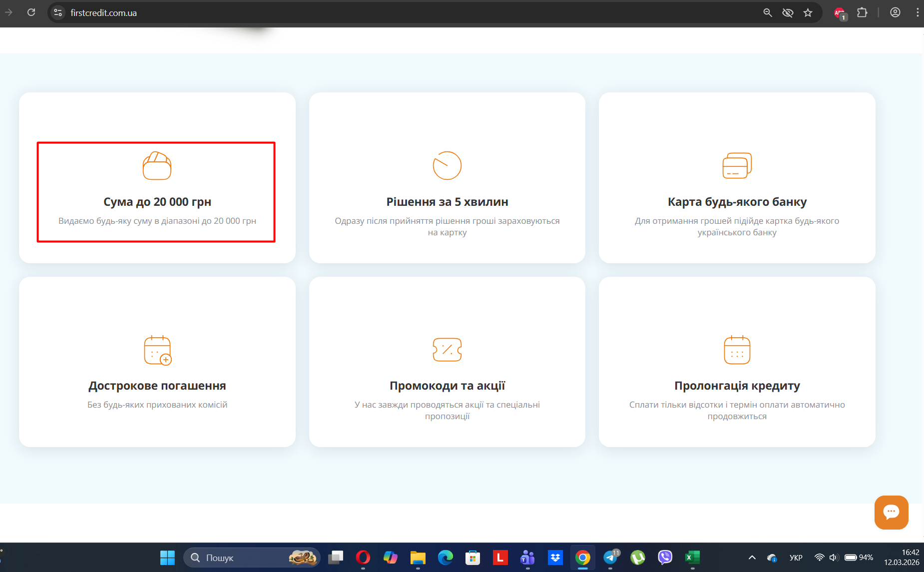
Task: Open Copilot from the taskbar
Action: point(391,558)
